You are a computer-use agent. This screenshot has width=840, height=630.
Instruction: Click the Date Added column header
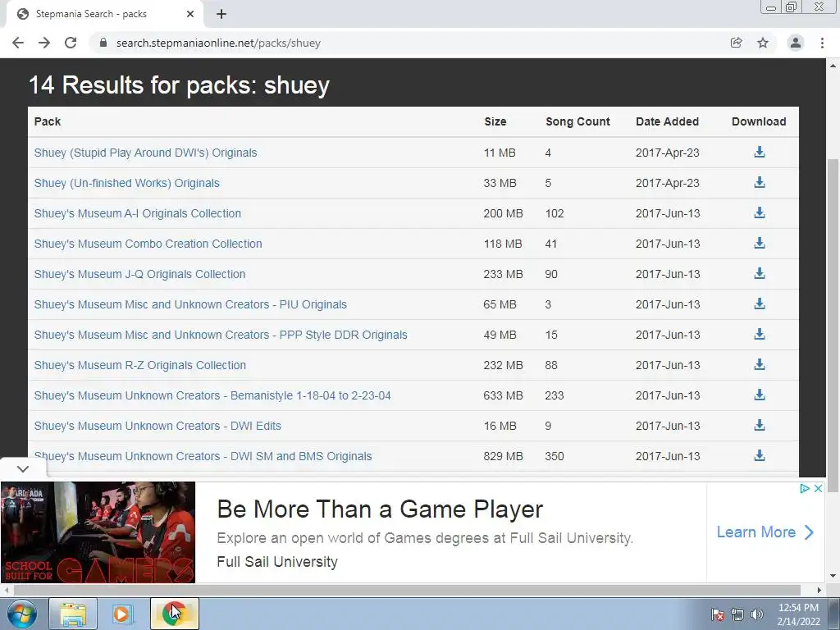(667, 121)
